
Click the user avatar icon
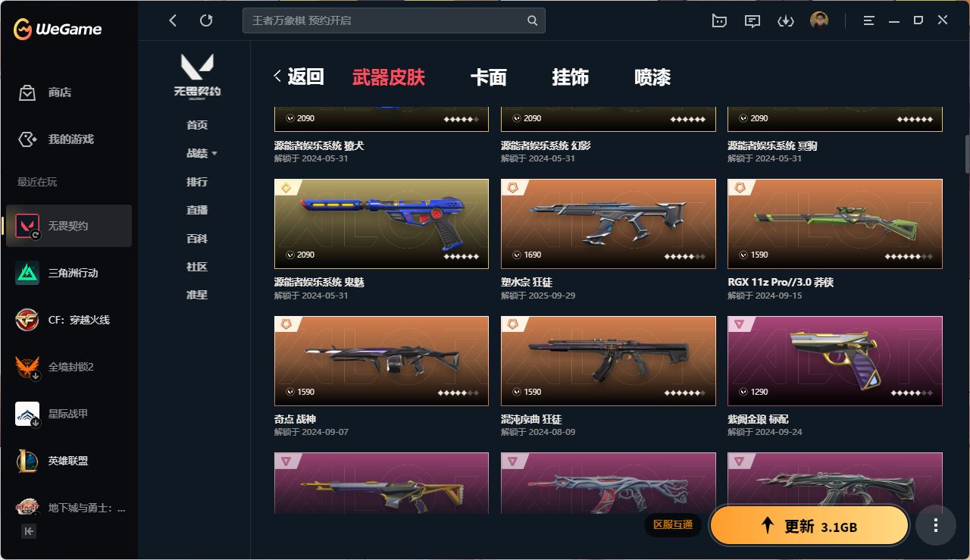coord(819,20)
